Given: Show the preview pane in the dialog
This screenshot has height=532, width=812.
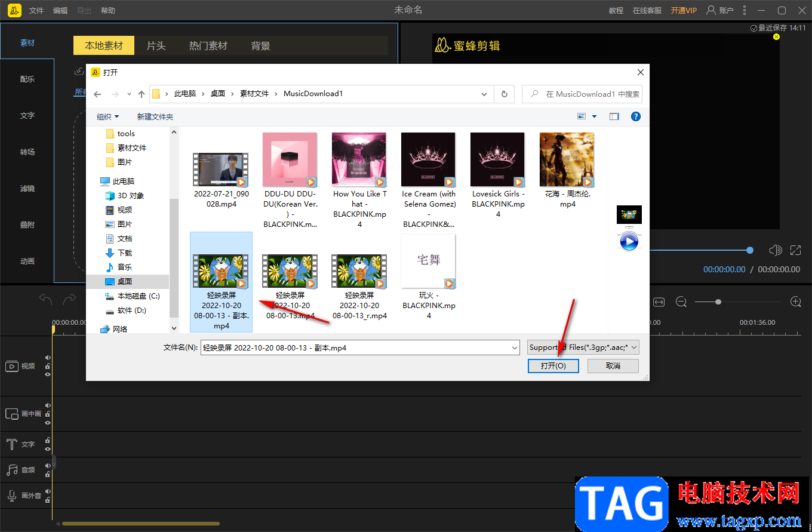Looking at the screenshot, I should 614,116.
